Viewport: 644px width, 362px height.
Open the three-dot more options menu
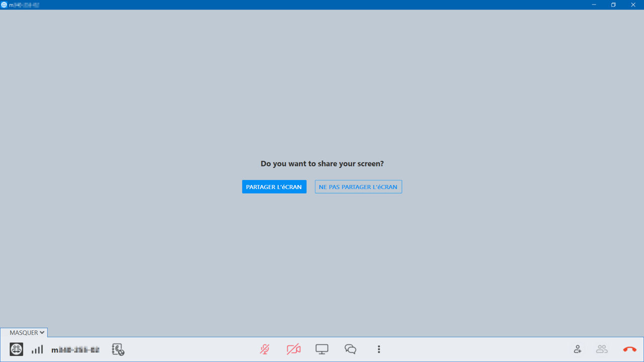(x=379, y=349)
